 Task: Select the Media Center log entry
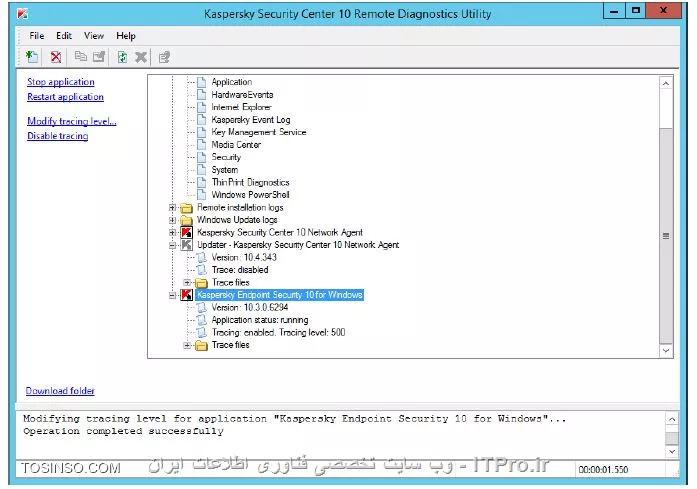click(236, 144)
